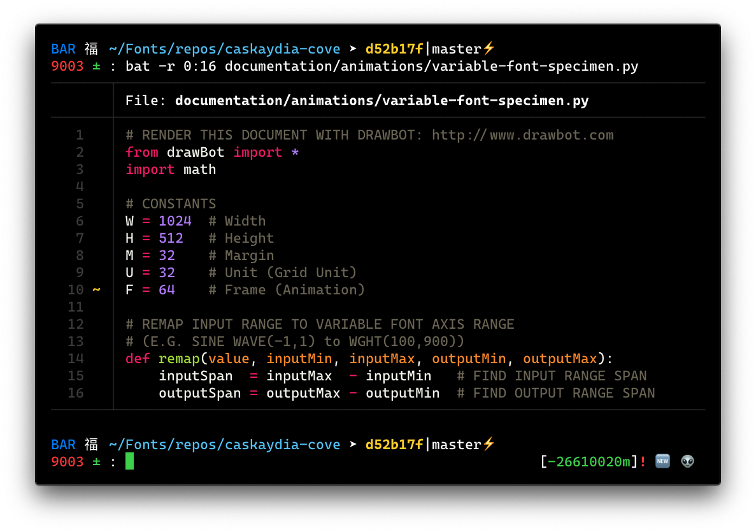Click the lightning bolt icon after master
This screenshot has width=756, height=532.
[x=489, y=48]
